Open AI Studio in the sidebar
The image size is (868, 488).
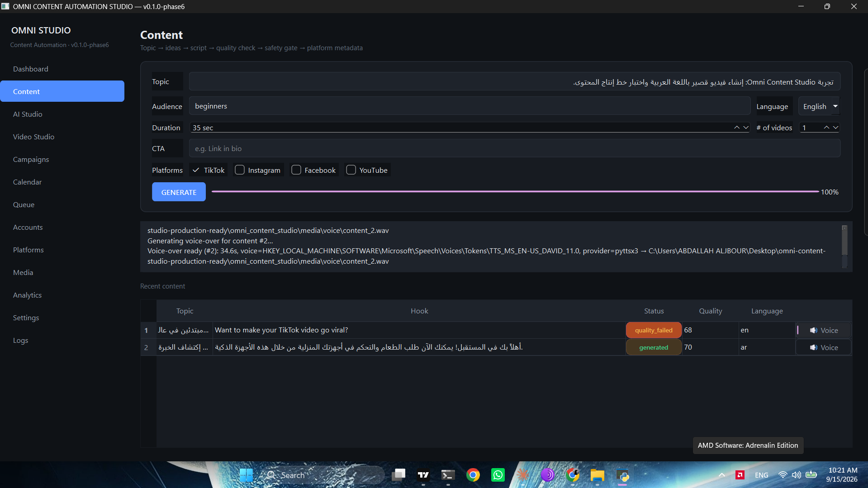click(x=62, y=114)
